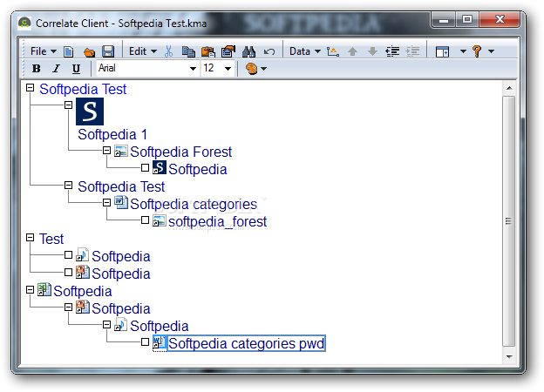This screenshot has width=544, height=392.
Task: Open dropdown arrow next to help icon
Action: point(492,51)
